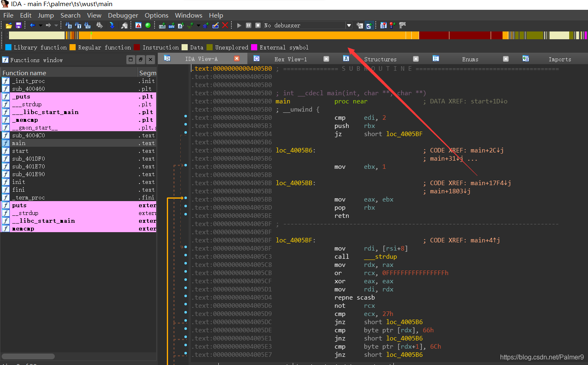
Task: Open the Search menu
Action: (70, 15)
